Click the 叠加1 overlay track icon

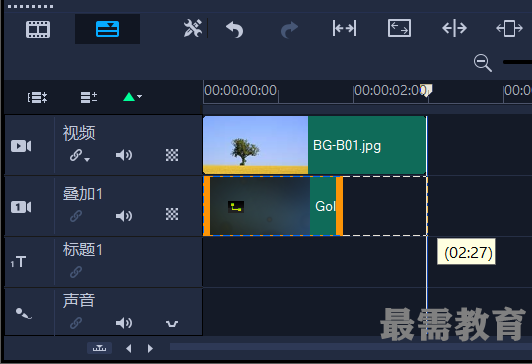tap(21, 207)
